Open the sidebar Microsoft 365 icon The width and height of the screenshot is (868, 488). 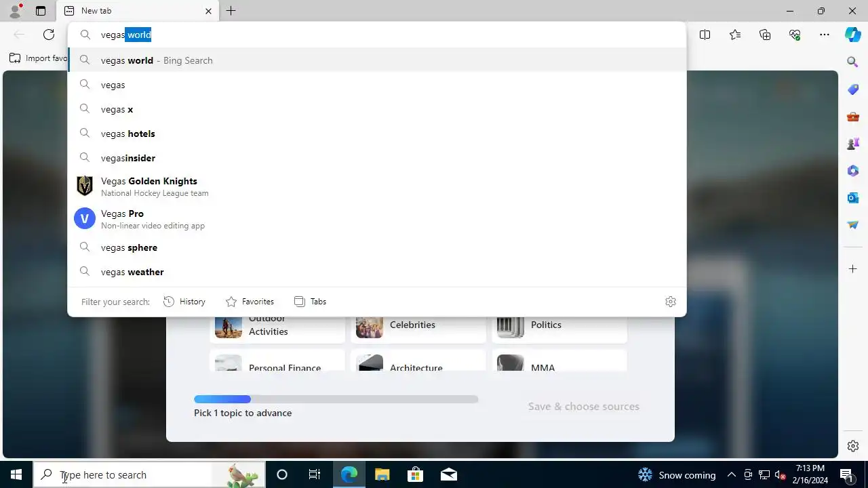853,171
